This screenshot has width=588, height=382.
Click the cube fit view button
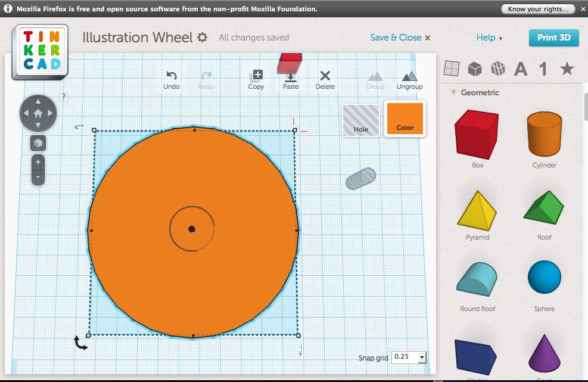tap(38, 143)
